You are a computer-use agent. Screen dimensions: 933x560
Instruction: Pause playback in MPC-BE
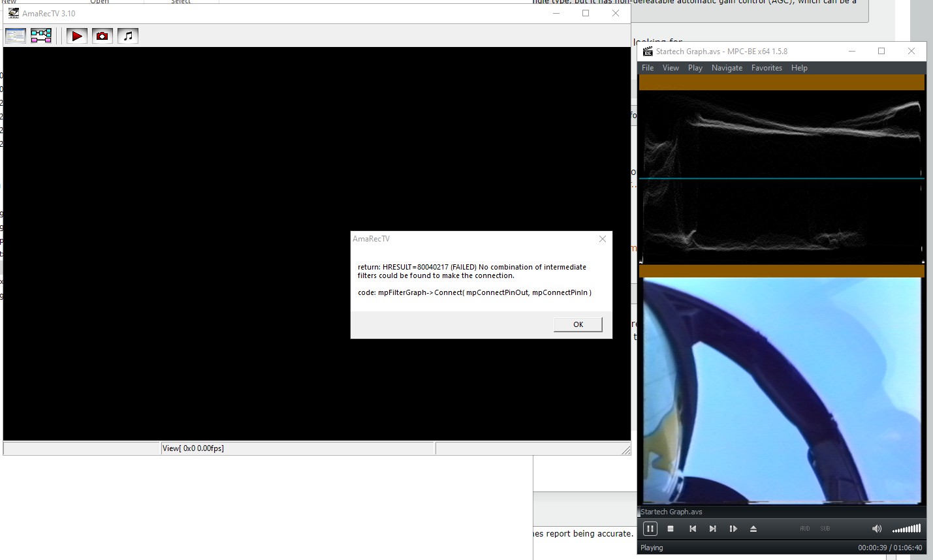650,529
